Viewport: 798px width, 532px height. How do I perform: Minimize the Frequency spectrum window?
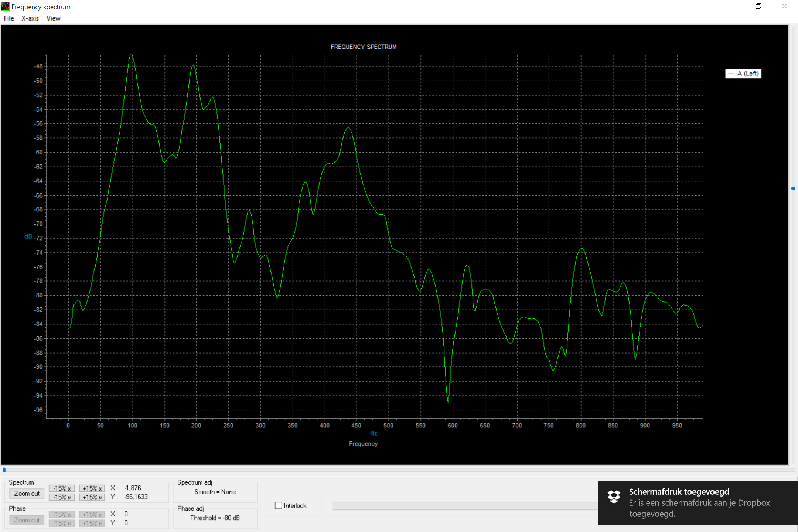(733, 6)
